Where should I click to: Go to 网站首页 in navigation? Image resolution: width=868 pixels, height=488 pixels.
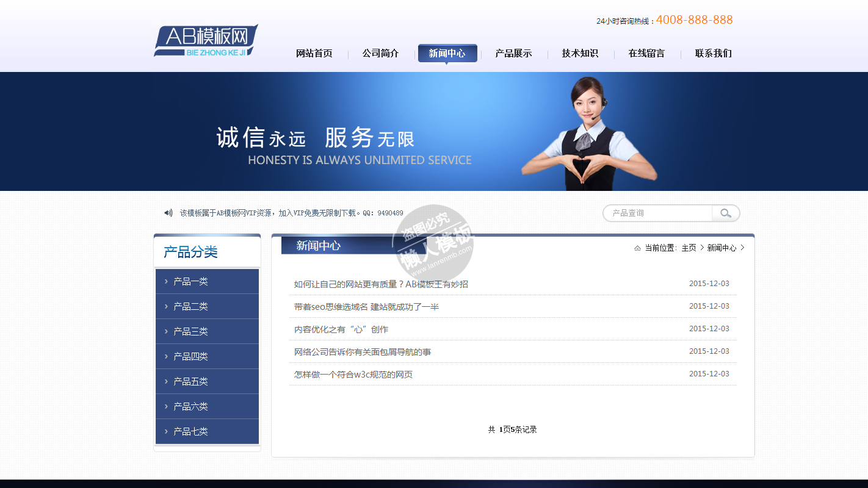click(x=314, y=53)
